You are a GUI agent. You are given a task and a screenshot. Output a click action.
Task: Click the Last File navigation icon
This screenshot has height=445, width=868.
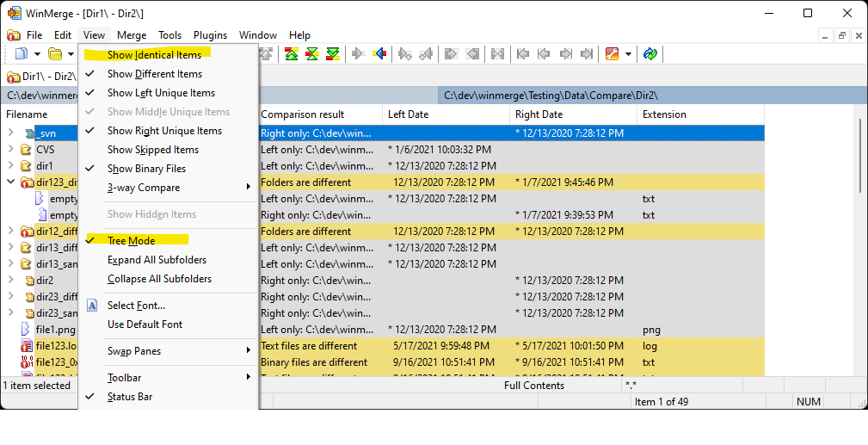pyautogui.click(x=586, y=53)
